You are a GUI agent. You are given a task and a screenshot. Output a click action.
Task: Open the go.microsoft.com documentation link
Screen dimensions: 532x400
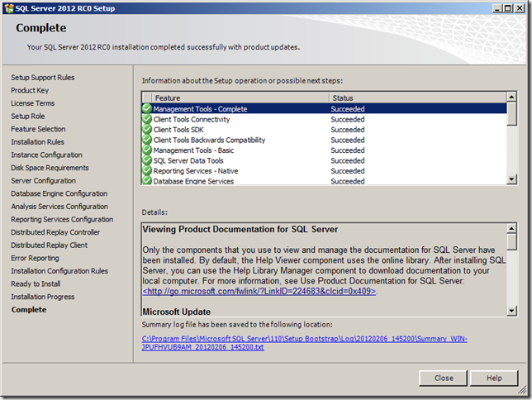click(259, 292)
